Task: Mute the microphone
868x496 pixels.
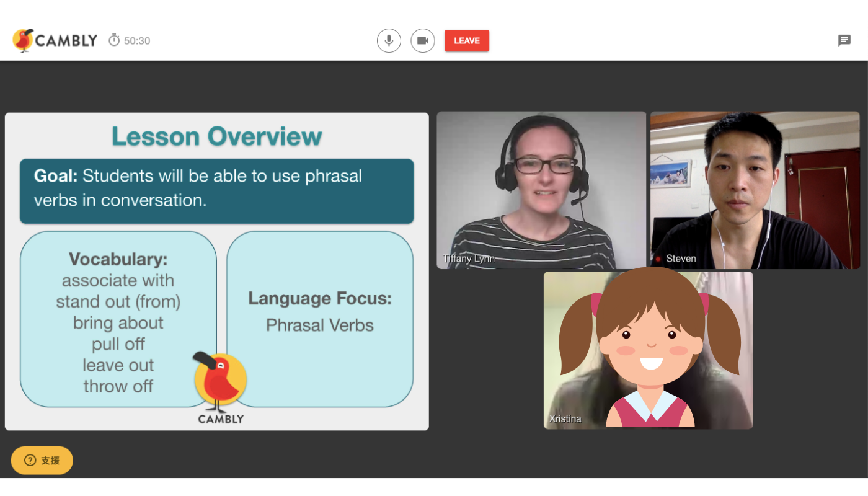Action: tap(389, 40)
